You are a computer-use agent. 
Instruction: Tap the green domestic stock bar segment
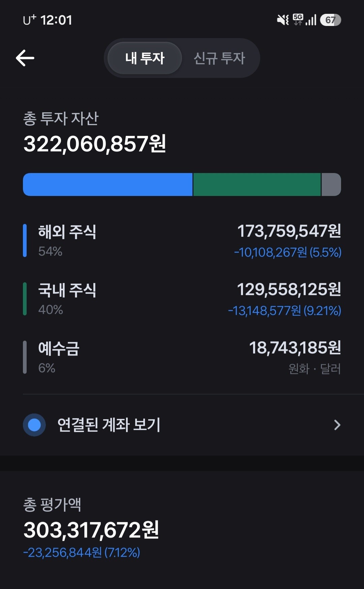tap(257, 185)
